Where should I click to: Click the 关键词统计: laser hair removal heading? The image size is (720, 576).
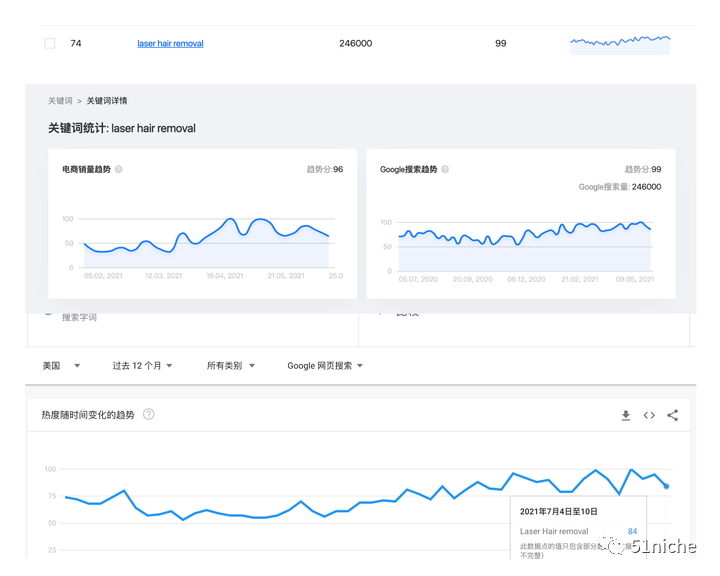[122, 128]
